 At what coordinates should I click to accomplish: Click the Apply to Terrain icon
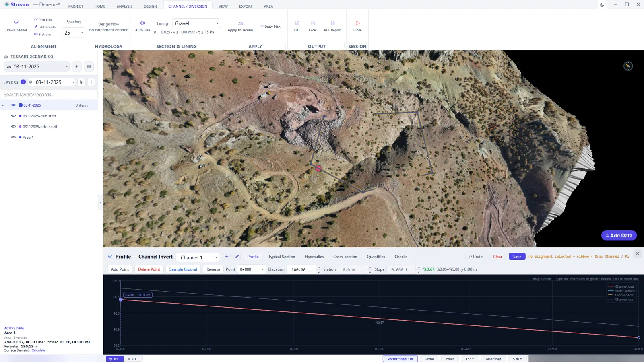click(240, 23)
